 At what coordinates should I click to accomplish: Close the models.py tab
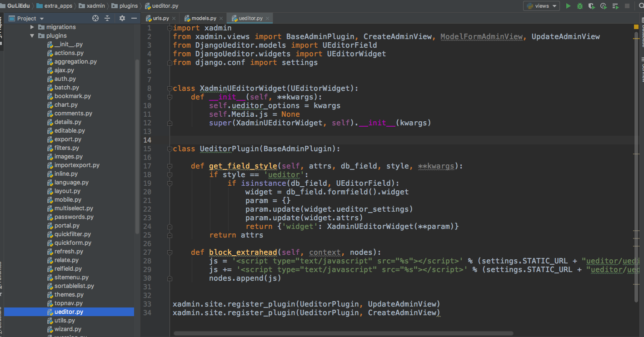(221, 18)
